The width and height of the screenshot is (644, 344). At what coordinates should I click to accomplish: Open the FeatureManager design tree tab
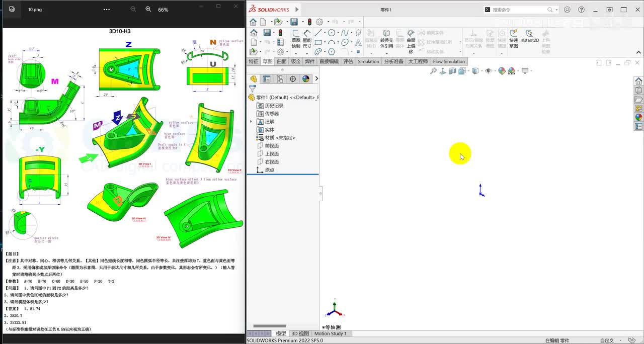(x=254, y=79)
